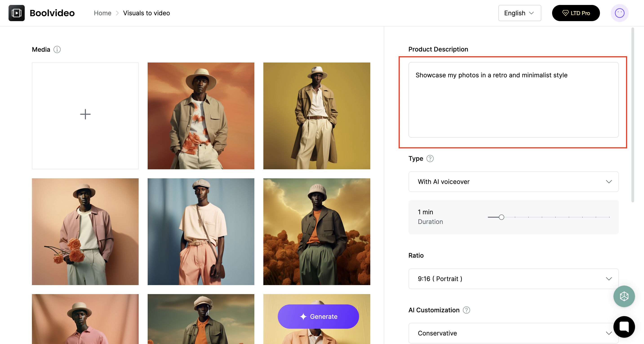Click the 1 min duration value
The image size is (644, 344).
[425, 212]
